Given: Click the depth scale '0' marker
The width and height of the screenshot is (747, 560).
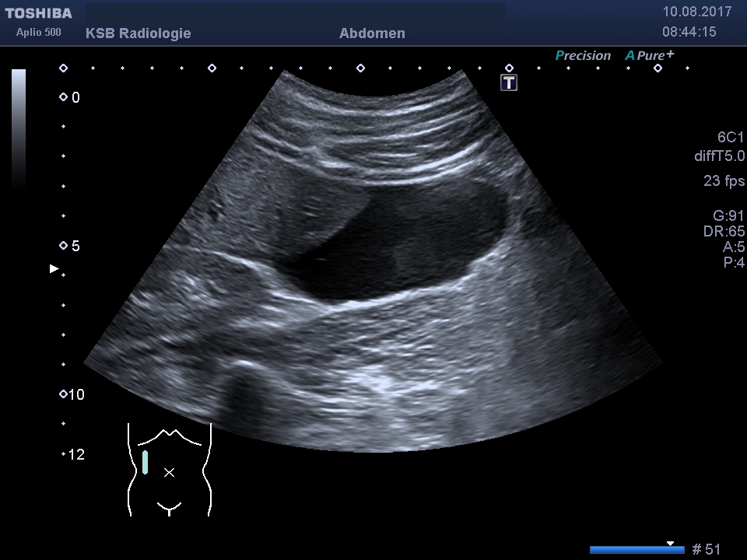Looking at the screenshot, I should (69, 98).
